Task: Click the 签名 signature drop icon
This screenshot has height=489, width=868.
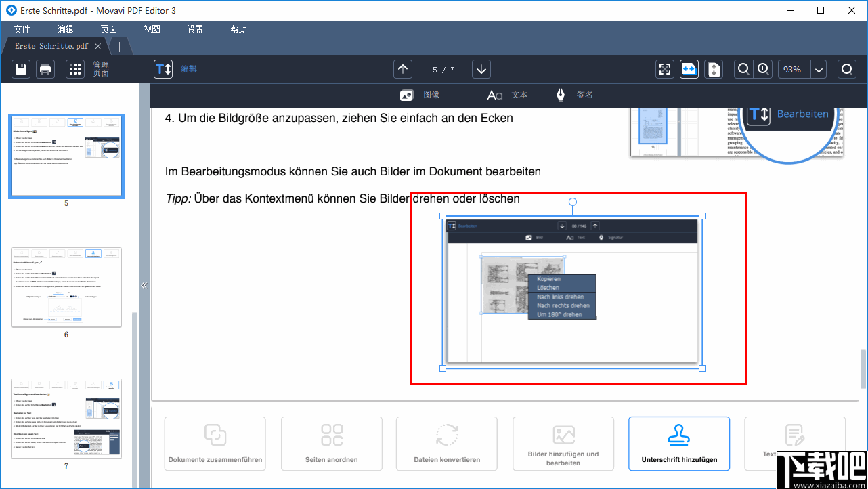Action: (x=560, y=95)
